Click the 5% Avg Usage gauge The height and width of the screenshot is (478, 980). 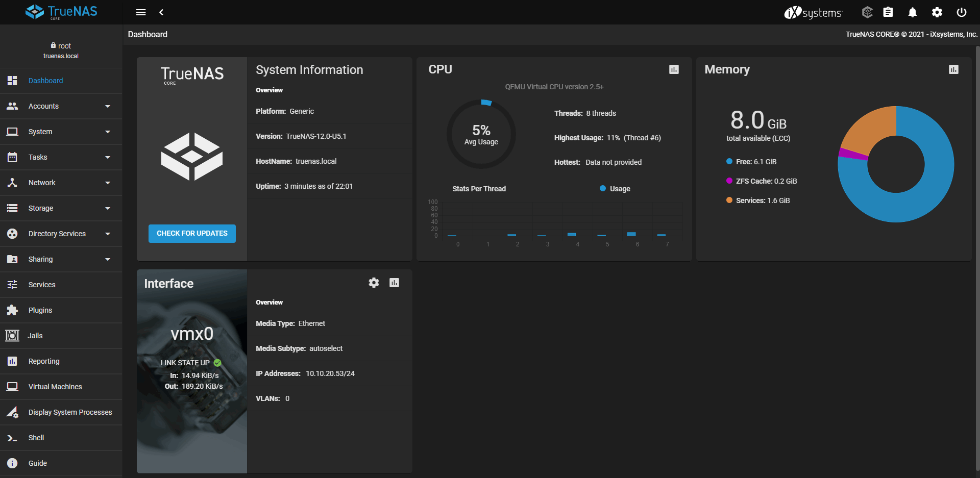[x=481, y=134]
